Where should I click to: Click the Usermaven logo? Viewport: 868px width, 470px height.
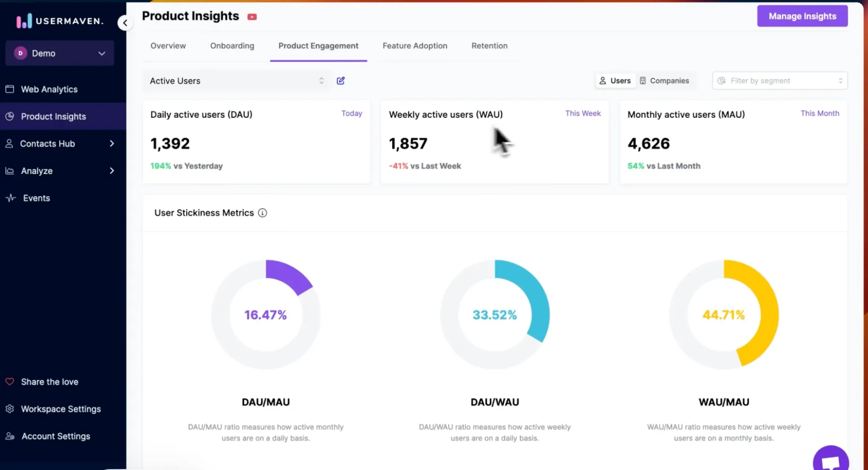(x=60, y=21)
